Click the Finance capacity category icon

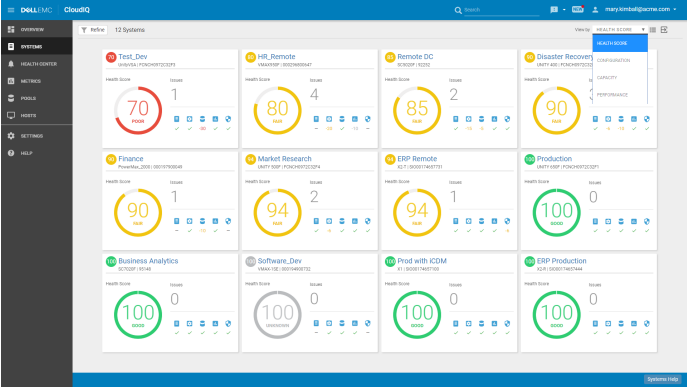(202, 221)
